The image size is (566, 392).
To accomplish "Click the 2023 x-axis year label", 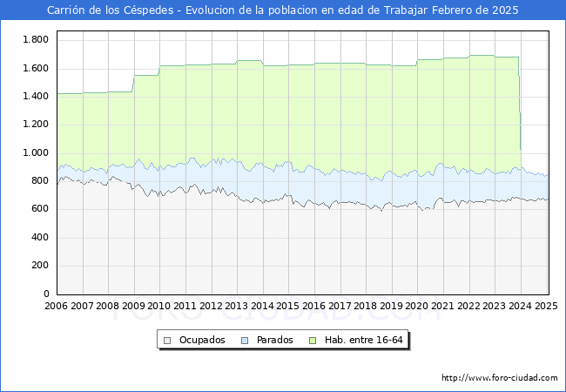I will pyautogui.click(x=495, y=306).
